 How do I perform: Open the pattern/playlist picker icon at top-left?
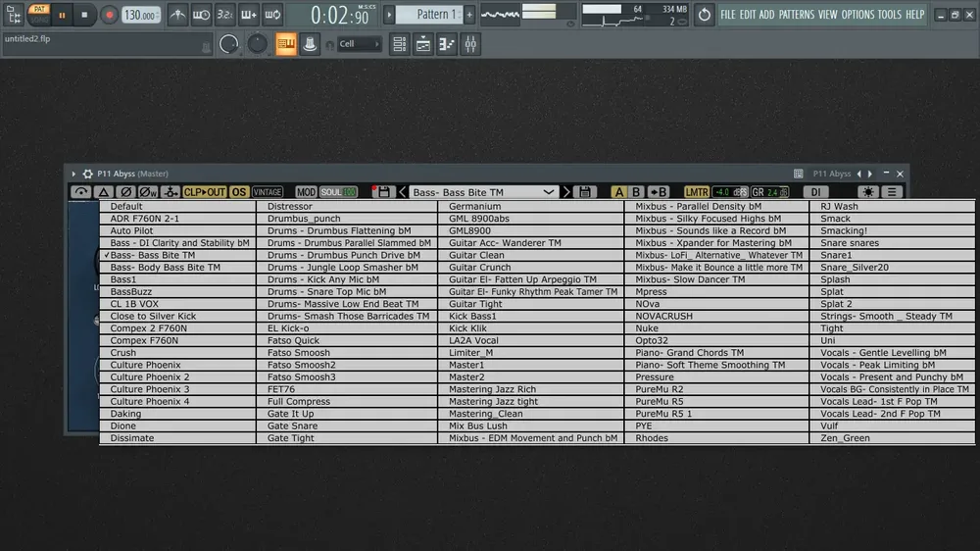click(x=13, y=14)
